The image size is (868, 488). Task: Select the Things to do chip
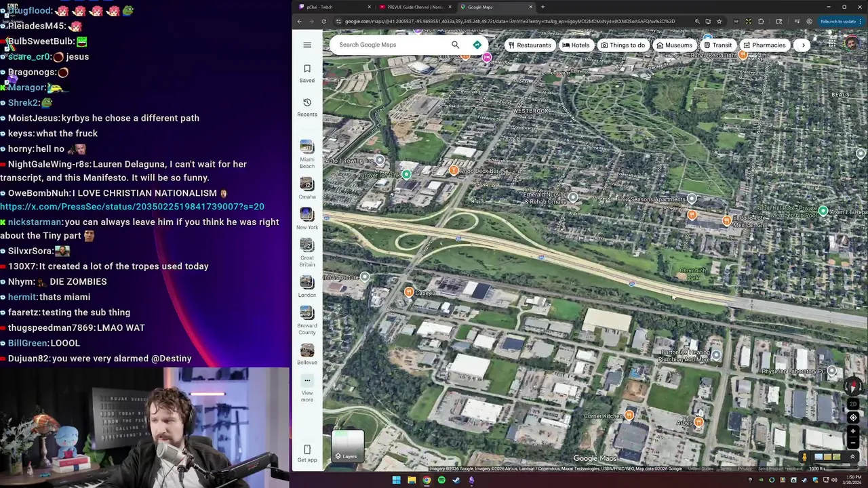[x=623, y=45]
